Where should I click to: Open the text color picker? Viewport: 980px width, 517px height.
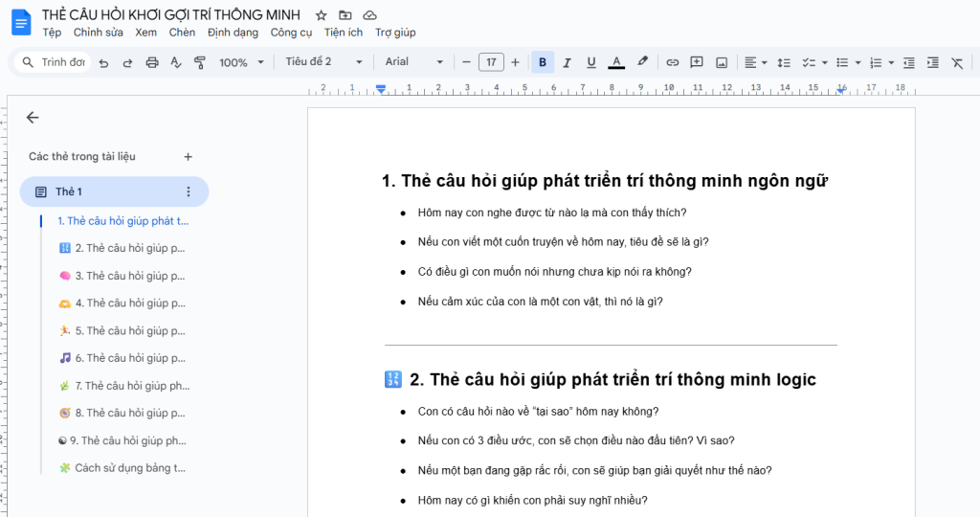click(616, 62)
